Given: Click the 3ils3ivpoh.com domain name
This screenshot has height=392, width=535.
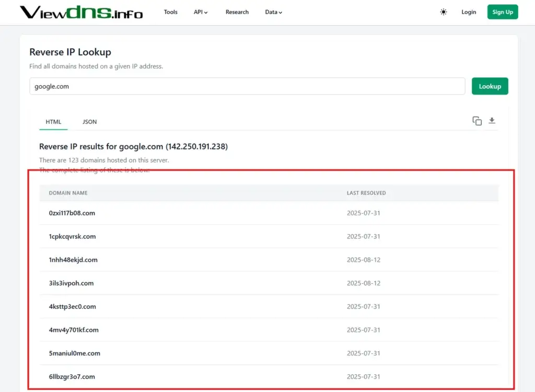Looking at the screenshot, I should [71, 283].
